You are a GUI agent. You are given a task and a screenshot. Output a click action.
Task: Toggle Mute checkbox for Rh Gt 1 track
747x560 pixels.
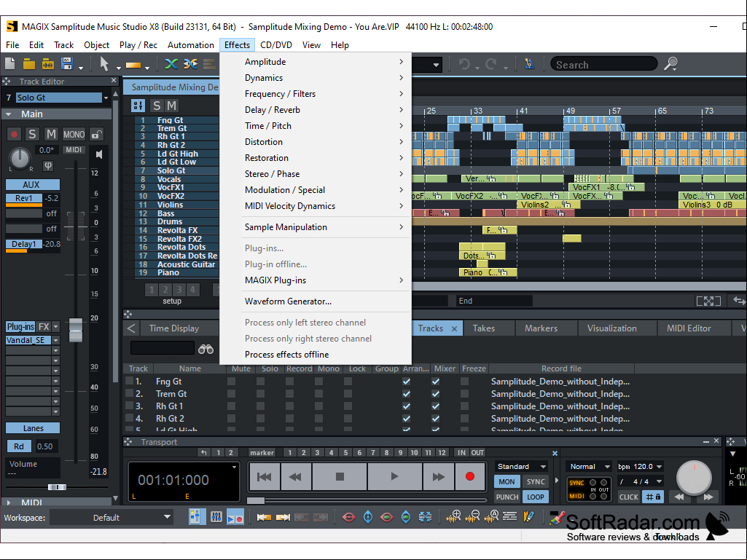[231, 406]
